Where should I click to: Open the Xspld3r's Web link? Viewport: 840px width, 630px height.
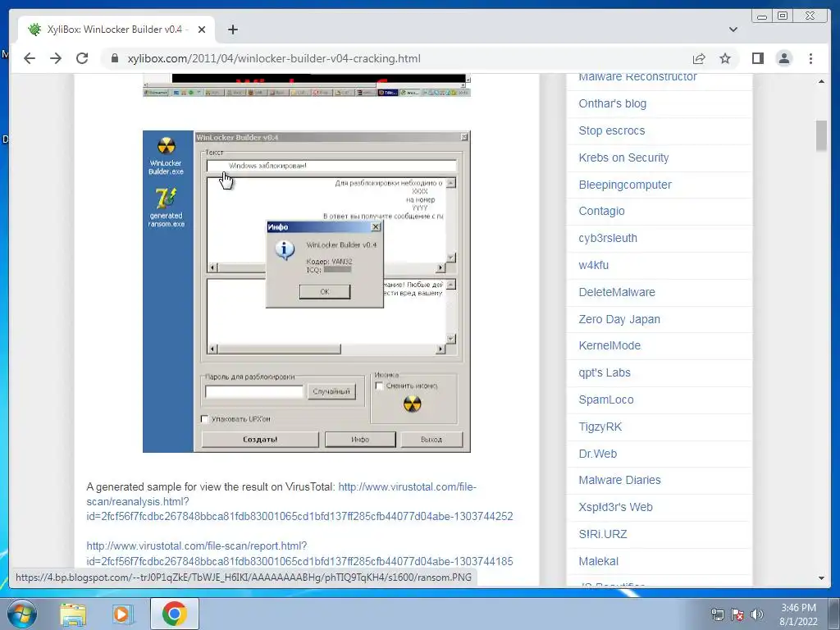point(615,507)
